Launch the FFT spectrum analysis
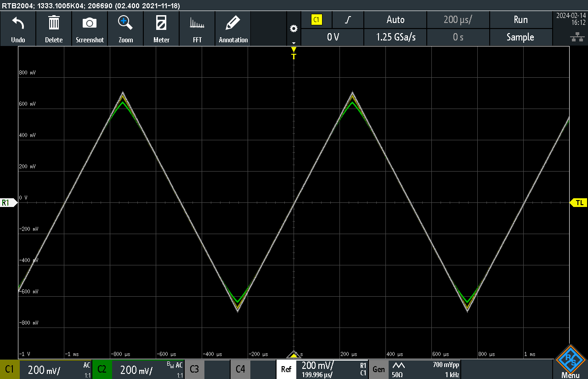Screen dimensions: 588x379 coord(197,23)
